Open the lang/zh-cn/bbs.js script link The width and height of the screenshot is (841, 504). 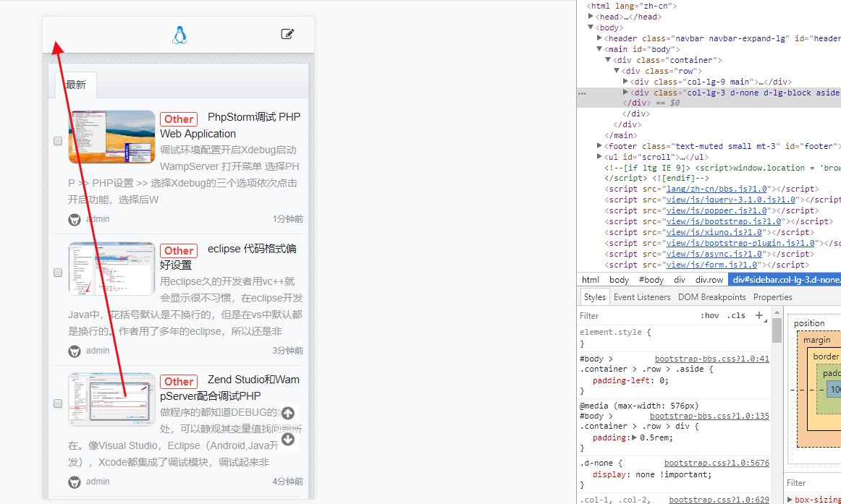point(717,189)
